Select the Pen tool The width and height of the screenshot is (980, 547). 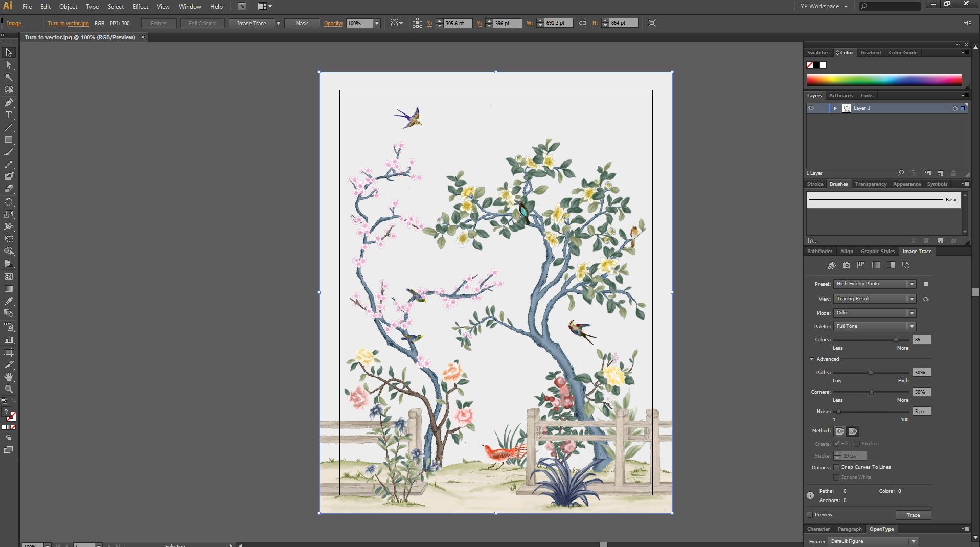click(9, 103)
